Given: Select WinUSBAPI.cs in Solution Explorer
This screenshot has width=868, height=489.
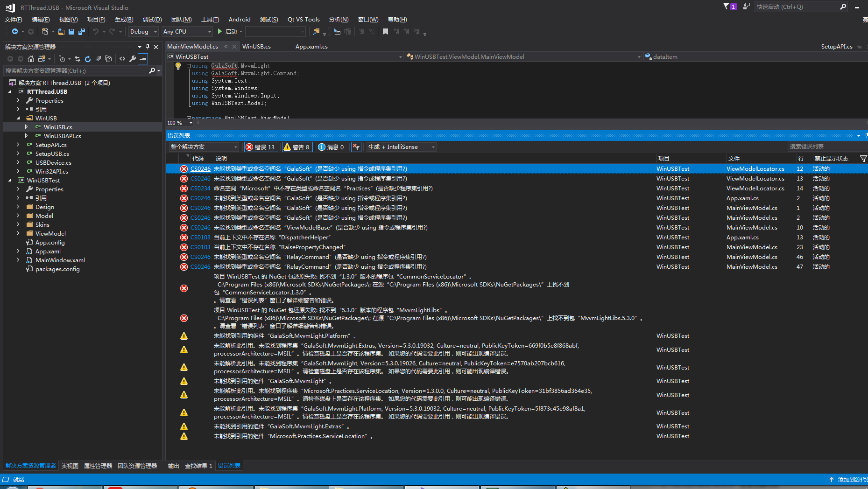Looking at the screenshot, I should (x=62, y=136).
